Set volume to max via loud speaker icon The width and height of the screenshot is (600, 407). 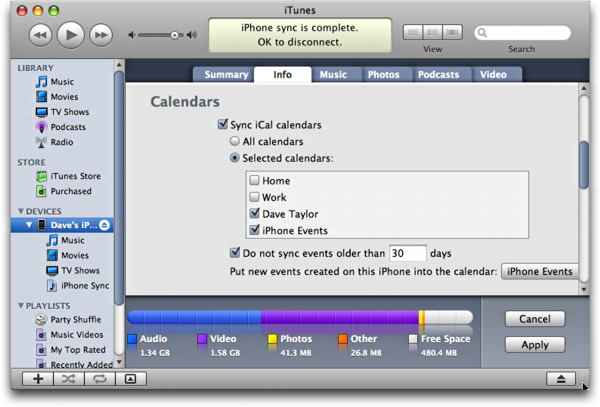click(192, 35)
